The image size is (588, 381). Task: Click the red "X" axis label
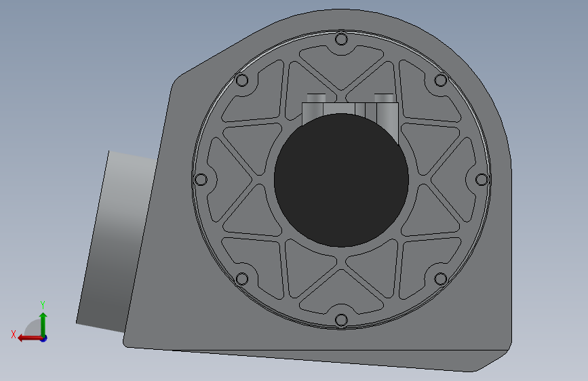[14, 334]
